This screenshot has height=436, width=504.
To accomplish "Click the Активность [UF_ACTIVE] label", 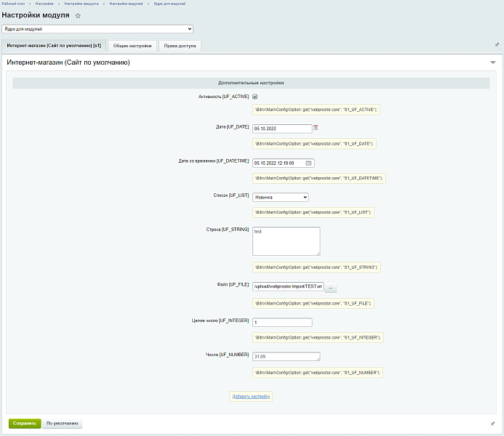I will pyautogui.click(x=224, y=97).
